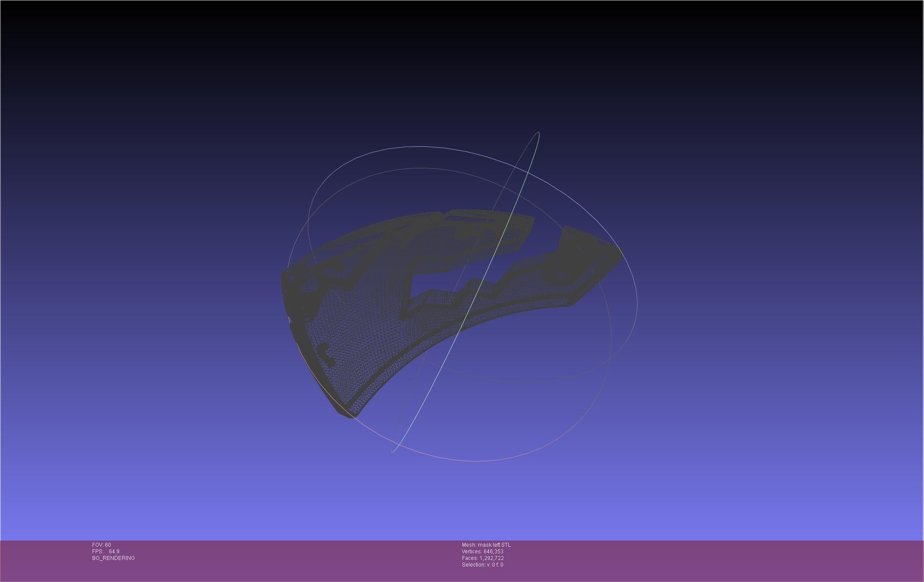
Task: Click the FPS 64.9 readout
Action: (x=106, y=552)
